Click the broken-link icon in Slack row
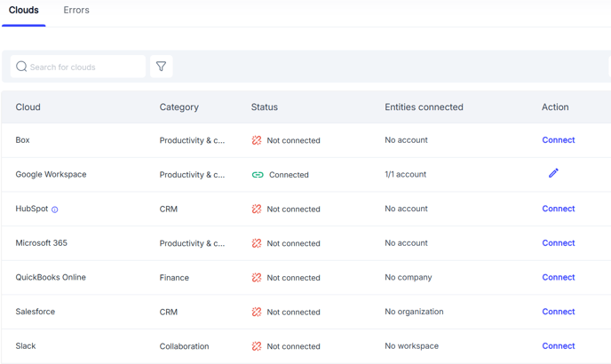The image size is (611, 364). coord(257,346)
